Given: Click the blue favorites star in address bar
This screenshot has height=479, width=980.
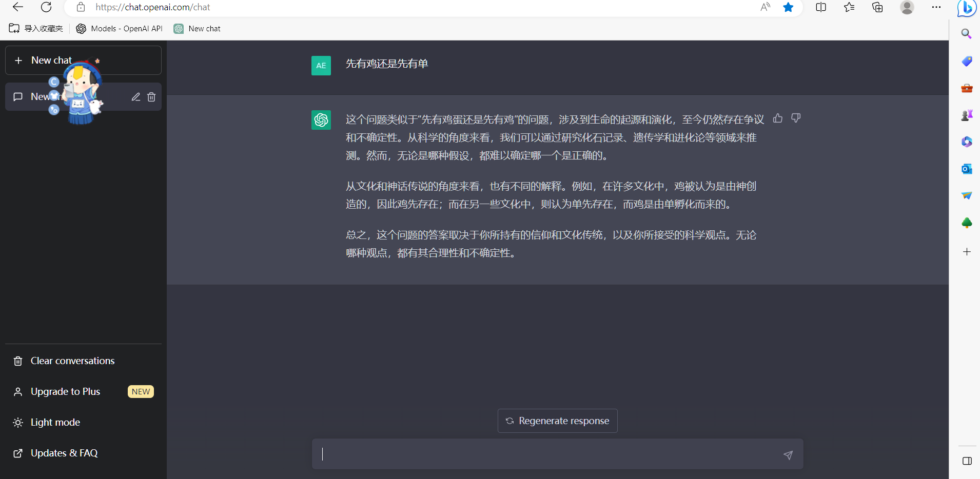Looking at the screenshot, I should [788, 7].
